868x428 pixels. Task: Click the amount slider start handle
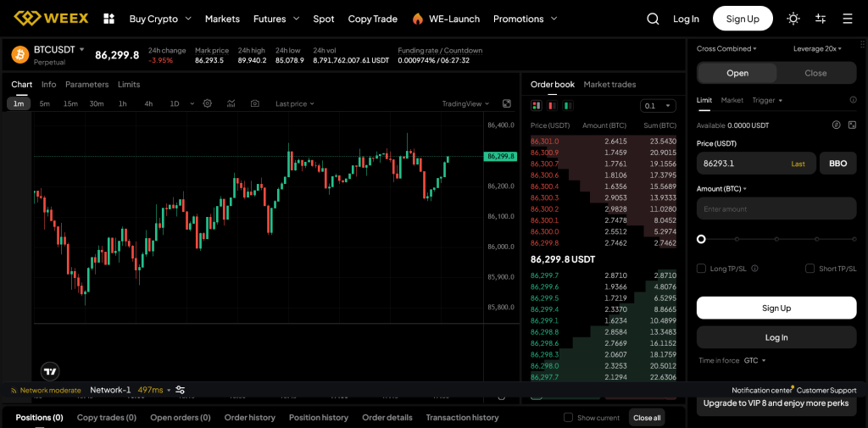[701, 239]
